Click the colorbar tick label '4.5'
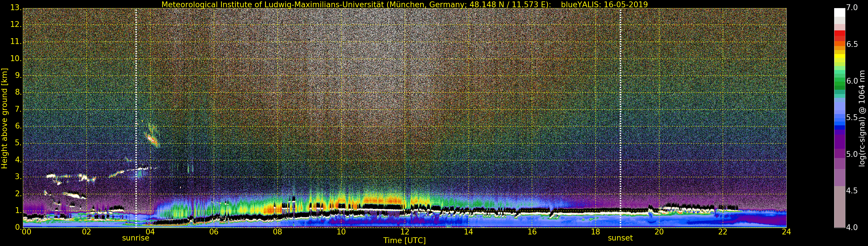 click(852, 191)
